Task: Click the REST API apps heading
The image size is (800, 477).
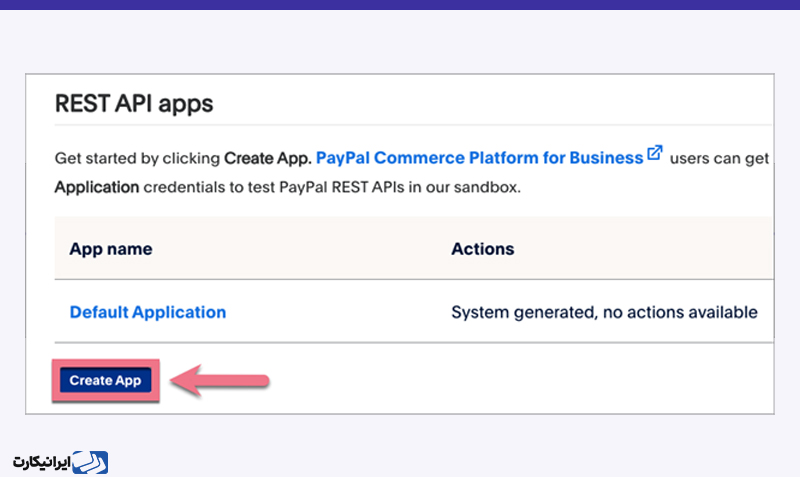Action: 134,104
